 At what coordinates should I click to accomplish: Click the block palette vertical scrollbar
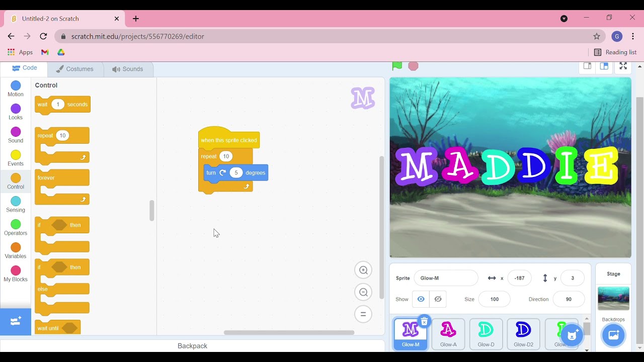click(151, 211)
